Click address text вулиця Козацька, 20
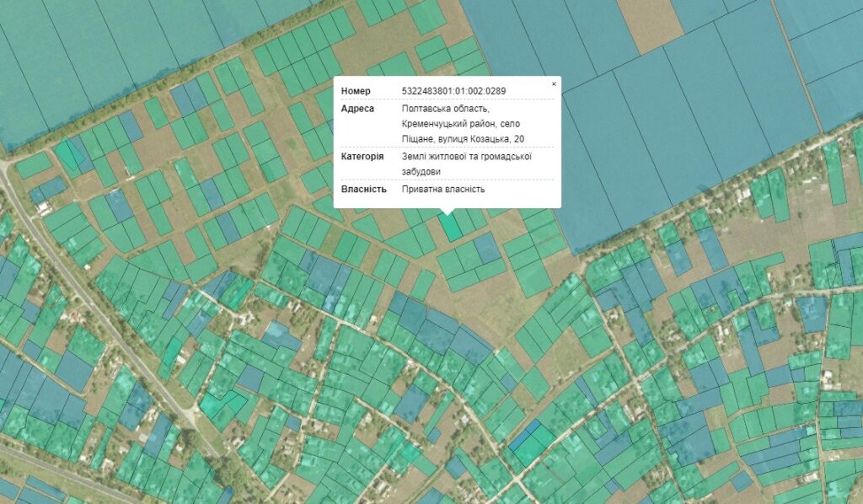The width and height of the screenshot is (863, 504). 481,139
